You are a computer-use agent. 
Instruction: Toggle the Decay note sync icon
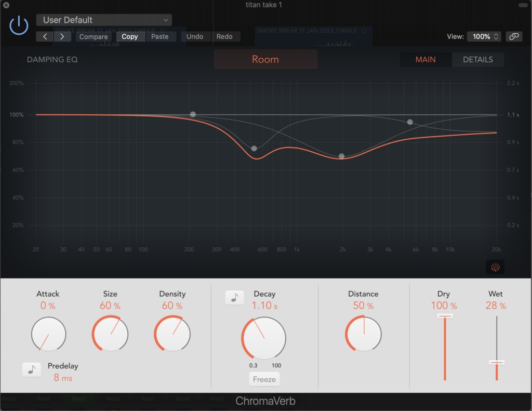click(x=234, y=298)
